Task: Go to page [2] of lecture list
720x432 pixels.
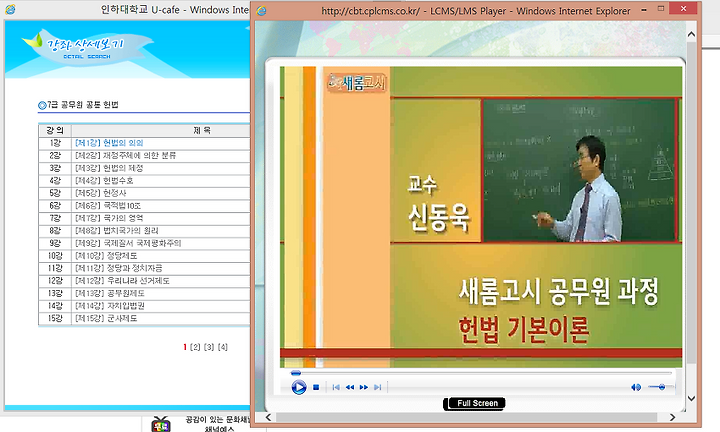Action: pos(195,347)
